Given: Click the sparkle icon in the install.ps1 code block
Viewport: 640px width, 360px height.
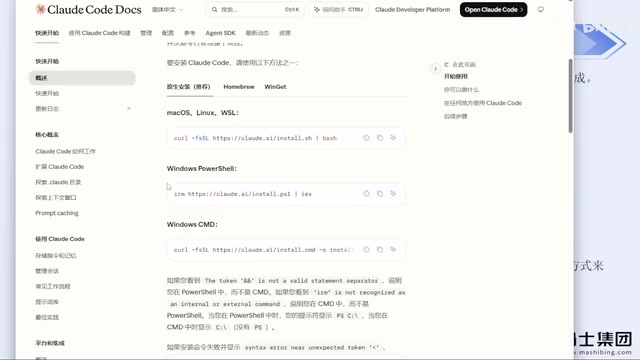Looking at the screenshot, I should click(393, 193).
